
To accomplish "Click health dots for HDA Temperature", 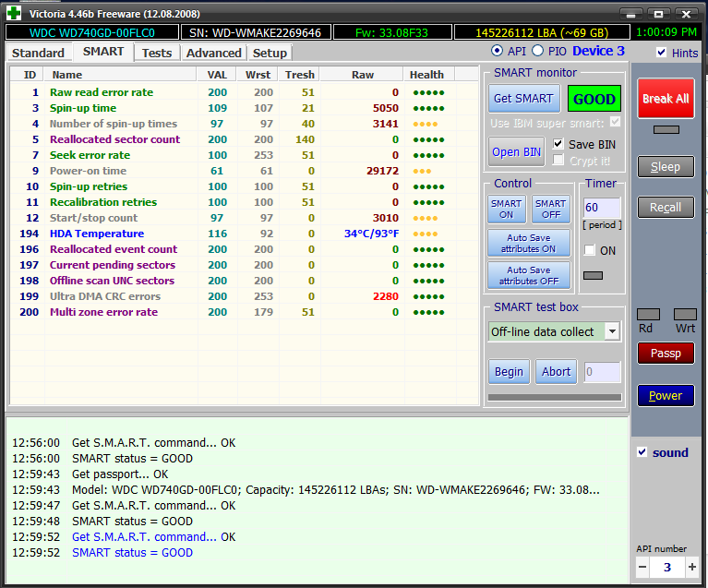I will (425, 234).
